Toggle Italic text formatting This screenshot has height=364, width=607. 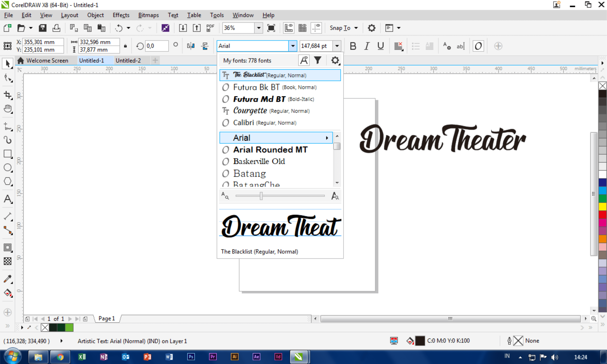coord(367,46)
